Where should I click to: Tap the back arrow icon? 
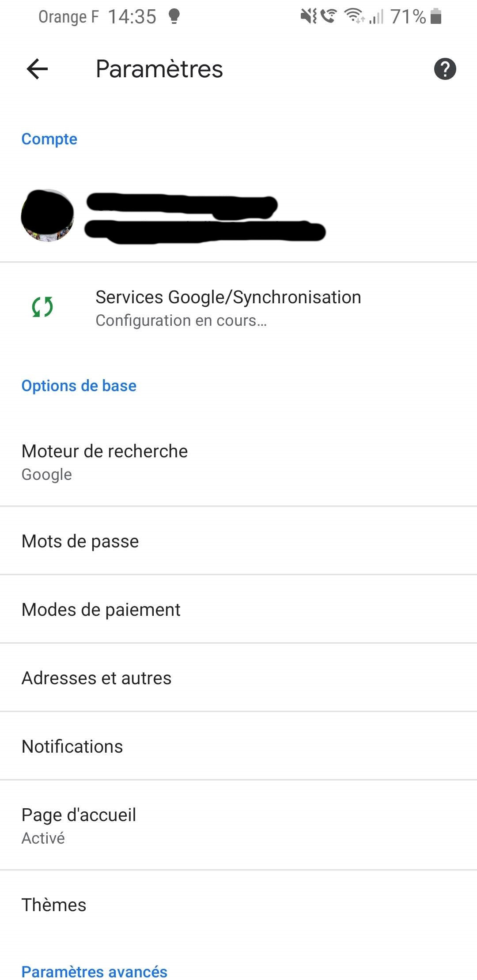[x=37, y=69]
